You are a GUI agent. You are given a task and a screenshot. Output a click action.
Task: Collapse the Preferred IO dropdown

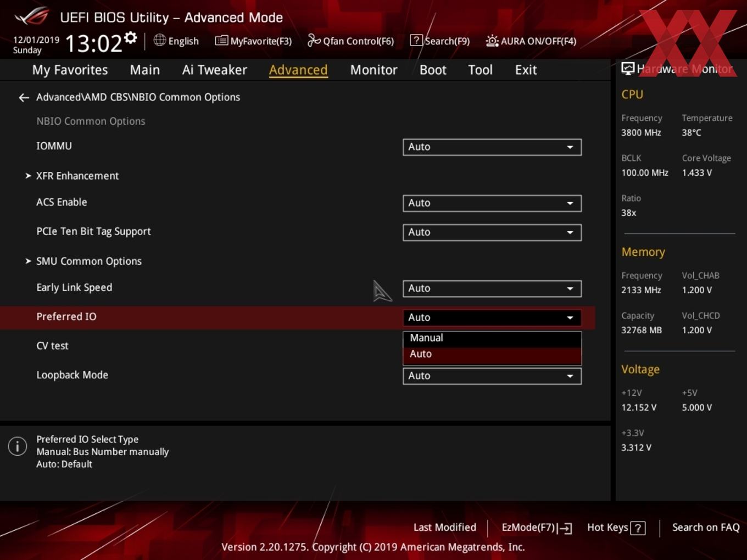[492, 317]
